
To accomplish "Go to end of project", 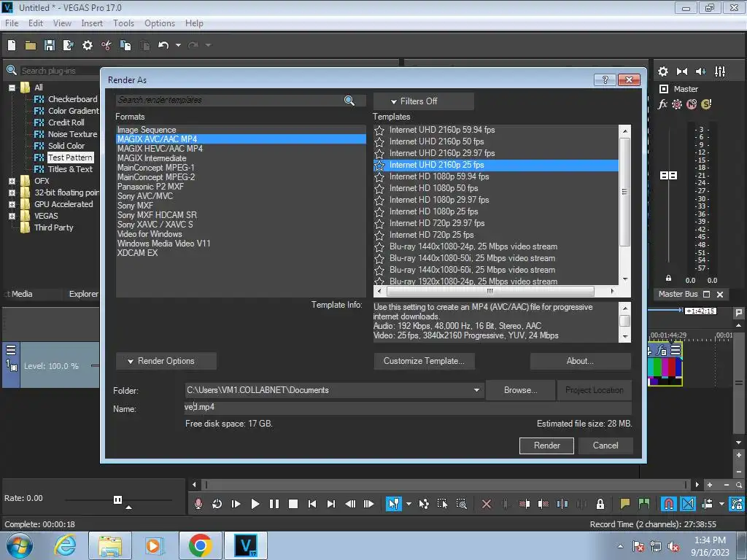I will coord(331,504).
